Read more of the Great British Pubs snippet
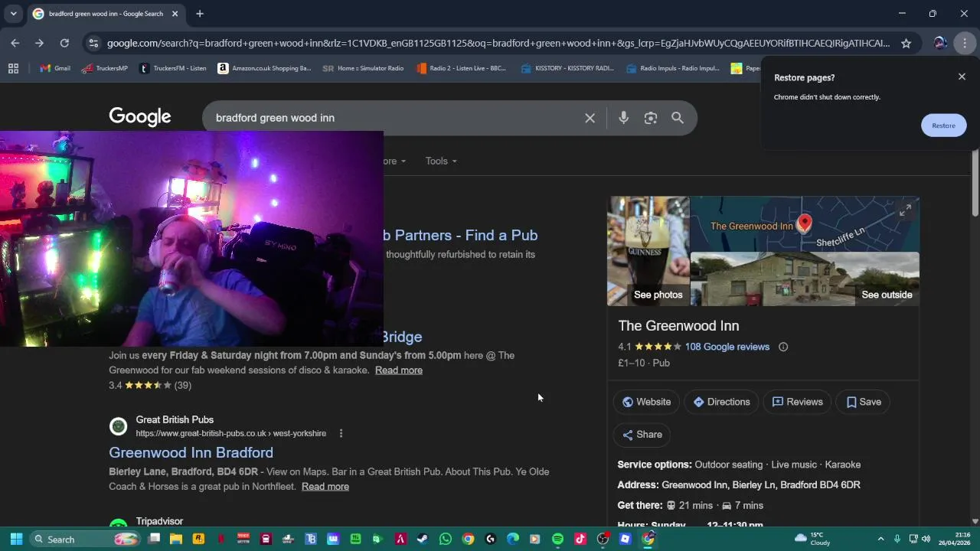 325,487
